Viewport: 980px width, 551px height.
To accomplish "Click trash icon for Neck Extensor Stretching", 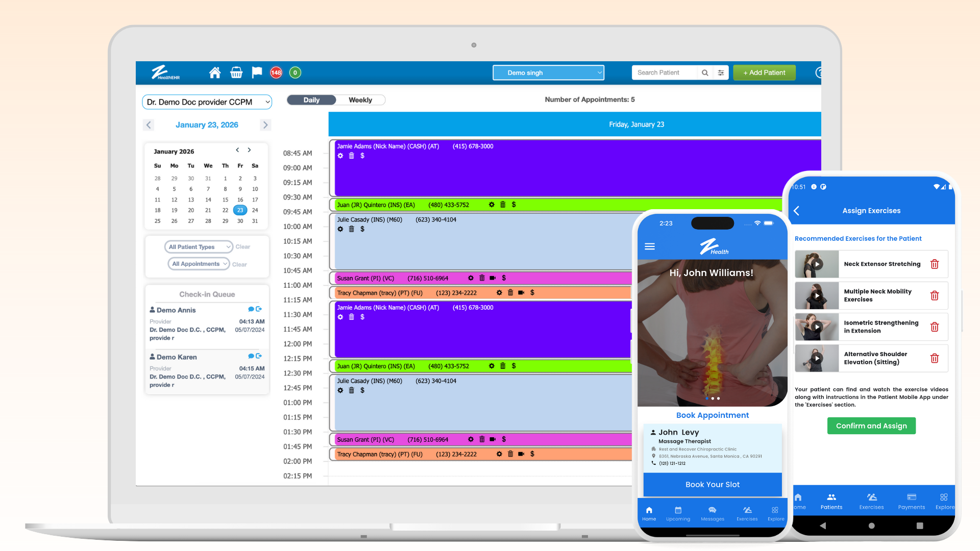I will pos(935,264).
